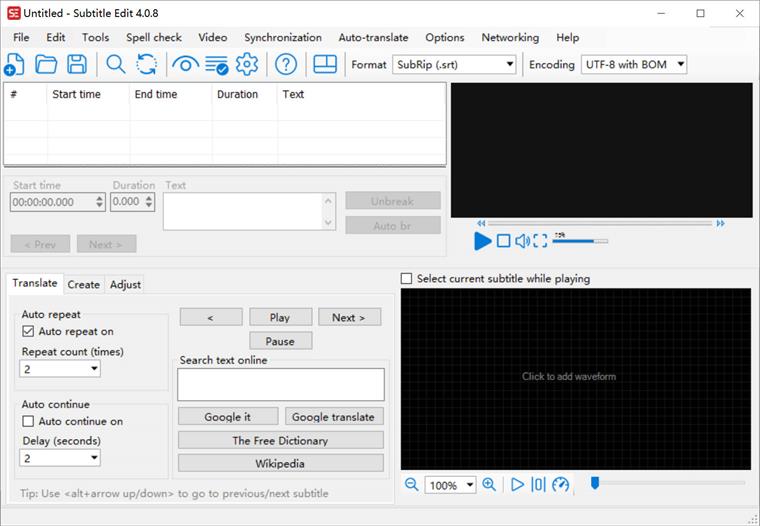Expand the Encoding UTF-8 with BOM dropdown

point(634,65)
